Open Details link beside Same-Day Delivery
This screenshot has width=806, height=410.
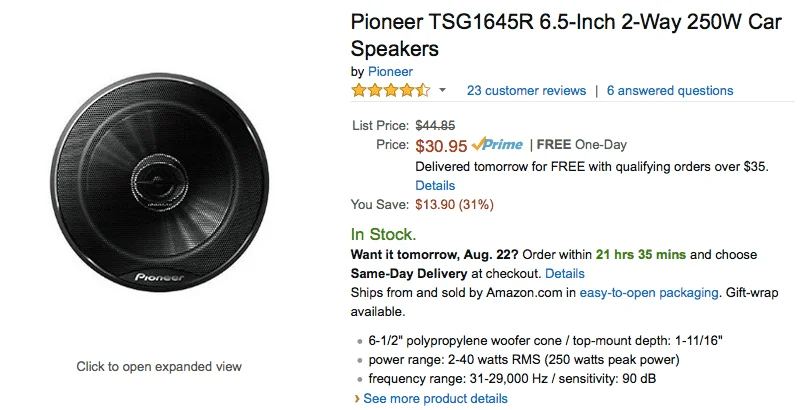pyautogui.click(x=564, y=273)
